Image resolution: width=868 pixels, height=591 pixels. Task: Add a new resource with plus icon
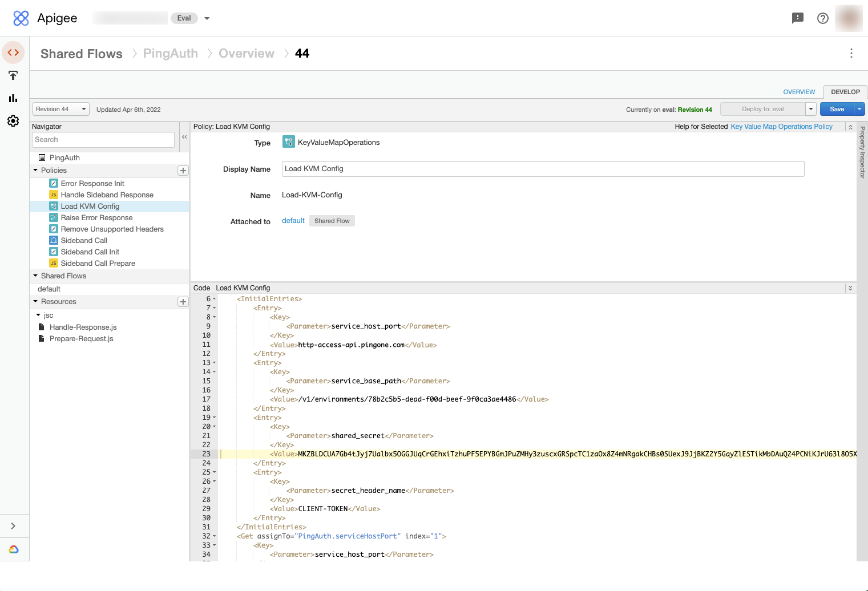tap(183, 302)
